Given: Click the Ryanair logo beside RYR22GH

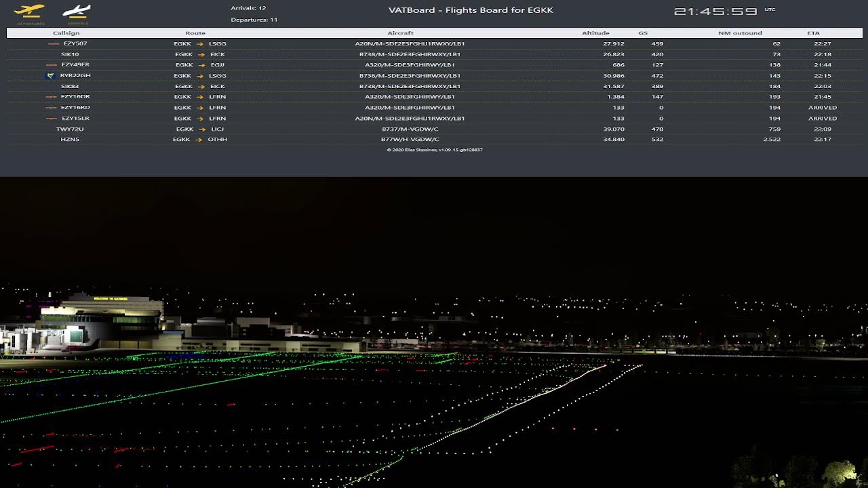Looking at the screenshot, I should click(50, 76).
